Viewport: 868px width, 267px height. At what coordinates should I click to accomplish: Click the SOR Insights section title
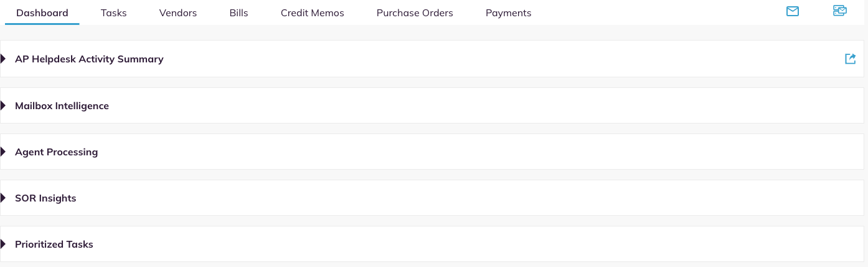(x=45, y=198)
